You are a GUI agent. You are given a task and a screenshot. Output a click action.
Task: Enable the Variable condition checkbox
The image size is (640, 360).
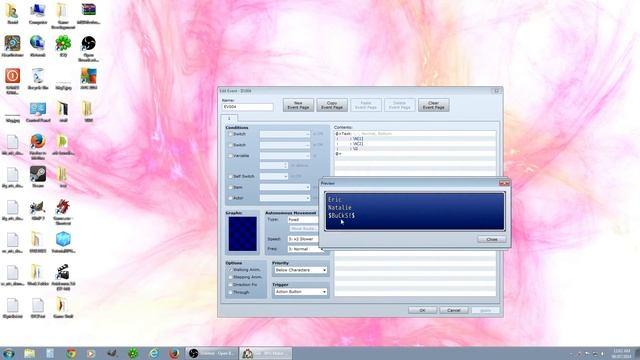(230, 156)
